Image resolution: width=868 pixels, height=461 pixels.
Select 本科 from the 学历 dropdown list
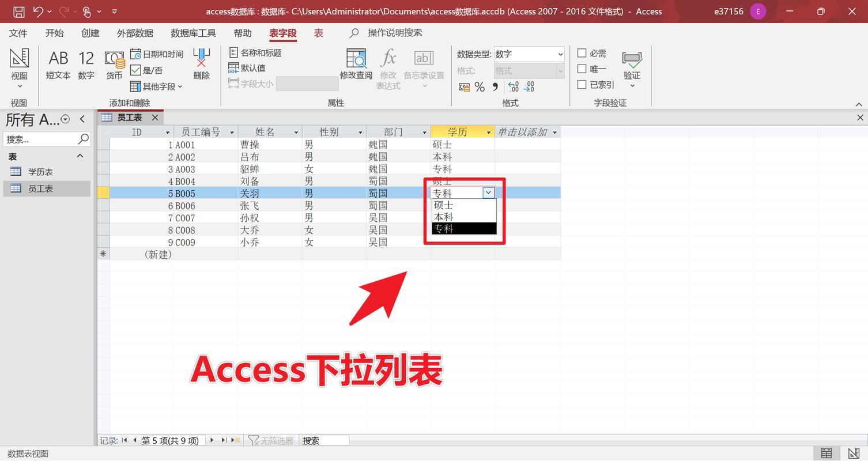(x=443, y=217)
